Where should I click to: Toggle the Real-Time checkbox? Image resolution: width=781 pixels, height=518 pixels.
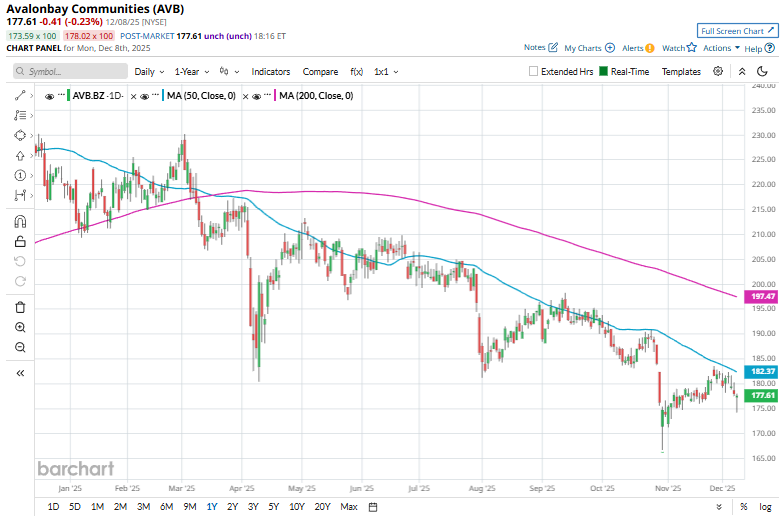(604, 72)
